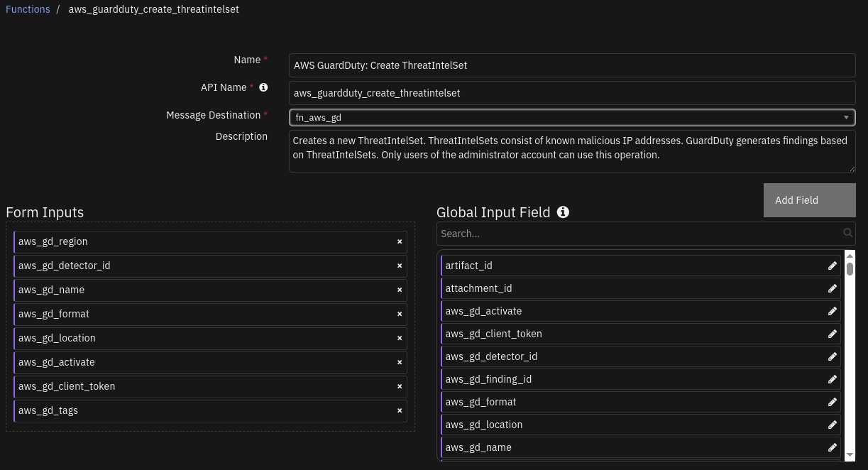Image resolution: width=868 pixels, height=470 pixels.
Task: Remove aws_gd_name from Form Inputs
Action: (400, 290)
